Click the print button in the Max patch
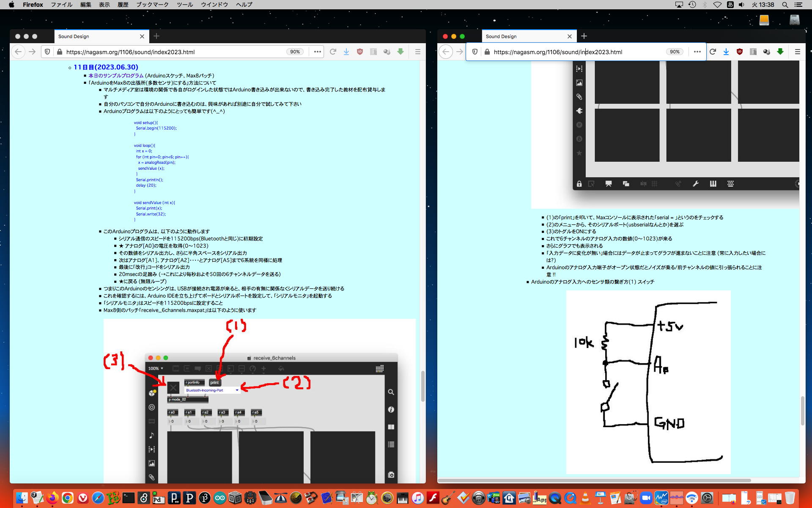 [x=214, y=382]
